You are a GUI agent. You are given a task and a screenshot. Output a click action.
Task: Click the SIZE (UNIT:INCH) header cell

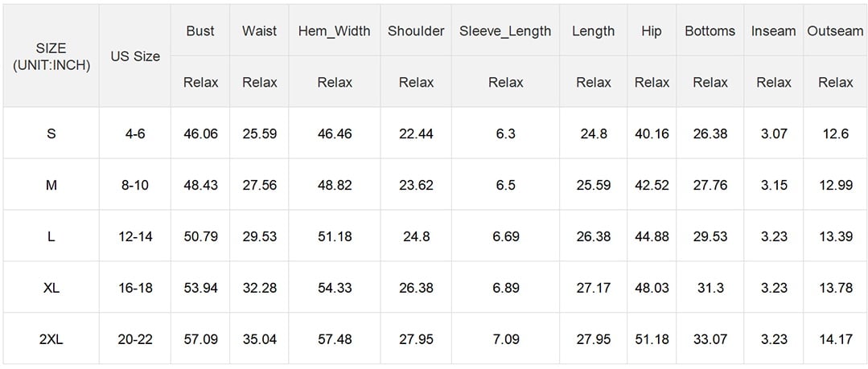pyautogui.click(x=51, y=56)
